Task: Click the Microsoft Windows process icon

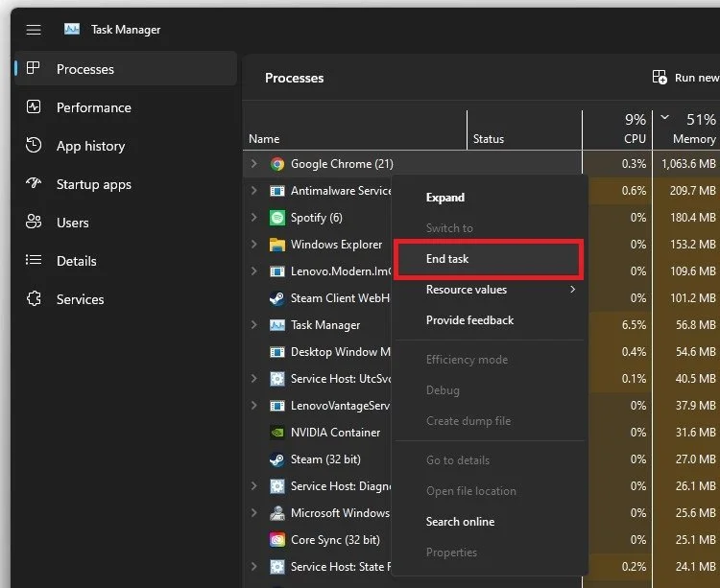Action: coord(277,513)
